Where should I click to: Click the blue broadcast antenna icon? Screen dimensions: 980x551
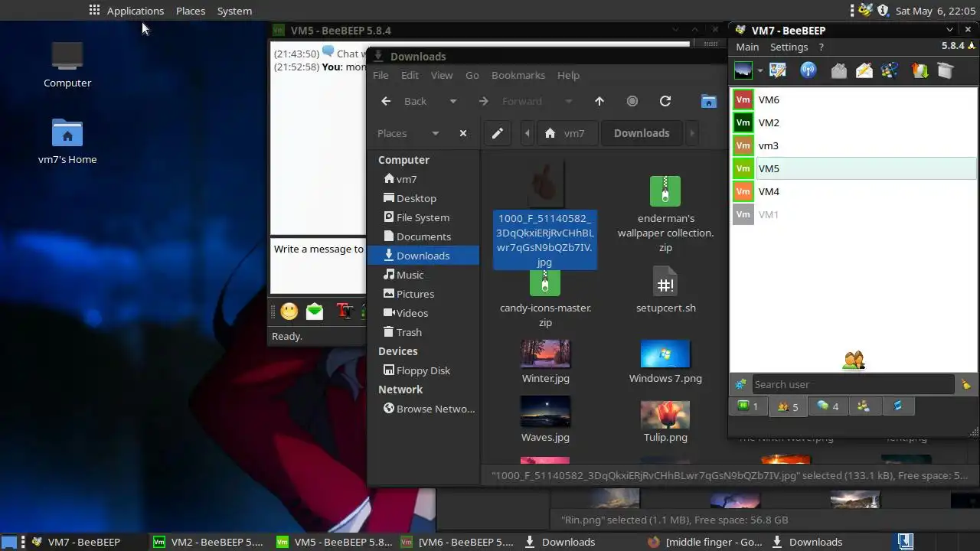pyautogui.click(x=808, y=70)
